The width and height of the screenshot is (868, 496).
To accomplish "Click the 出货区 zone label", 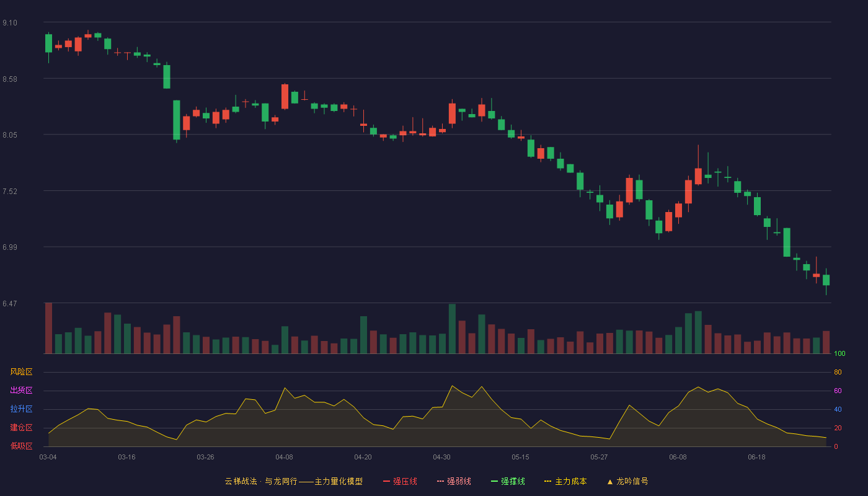I will pyautogui.click(x=21, y=391).
